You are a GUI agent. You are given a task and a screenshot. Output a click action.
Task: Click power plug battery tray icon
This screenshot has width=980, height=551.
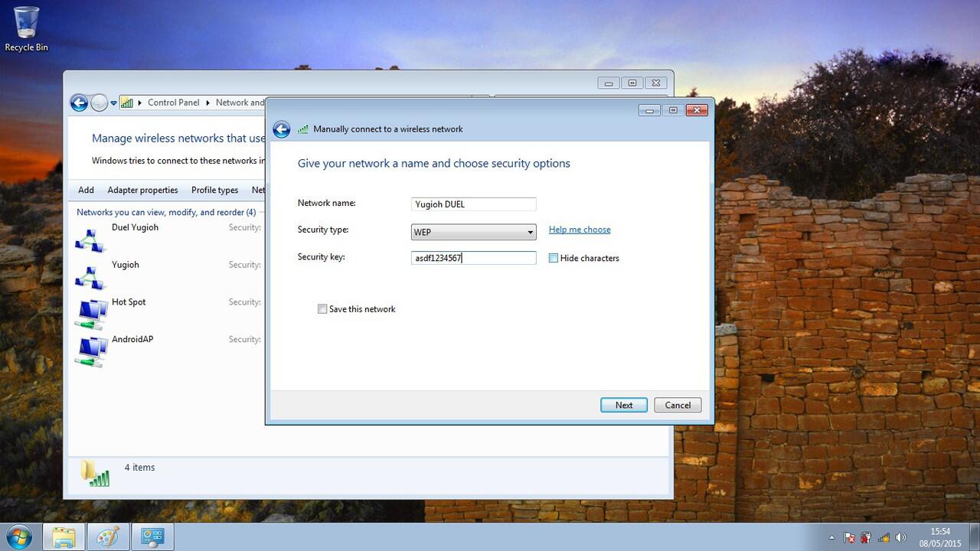pyautogui.click(x=867, y=537)
